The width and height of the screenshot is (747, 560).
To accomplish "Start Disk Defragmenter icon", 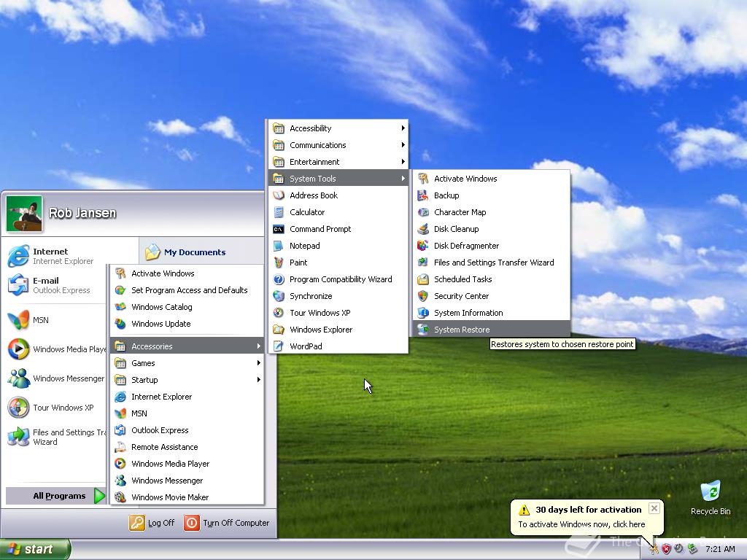I will 422,246.
